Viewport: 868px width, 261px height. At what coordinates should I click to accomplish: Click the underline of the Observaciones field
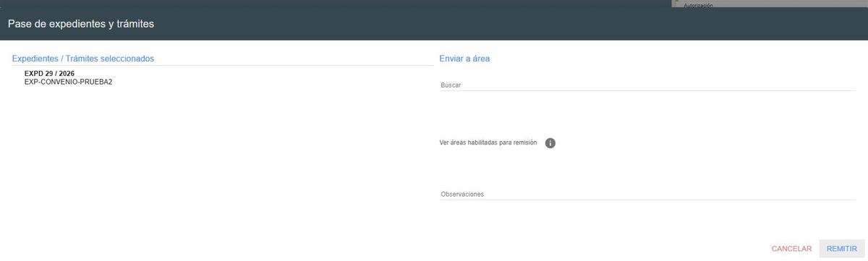(647, 200)
